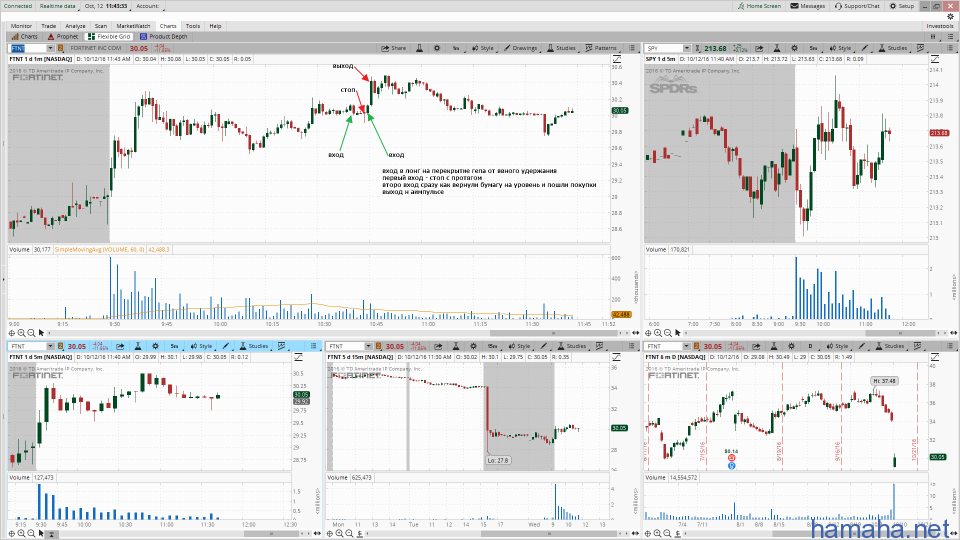Open the Patterns menu on FTNT 1m chart
Image resolution: width=960 pixels, height=540 pixels.
click(x=601, y=48)
